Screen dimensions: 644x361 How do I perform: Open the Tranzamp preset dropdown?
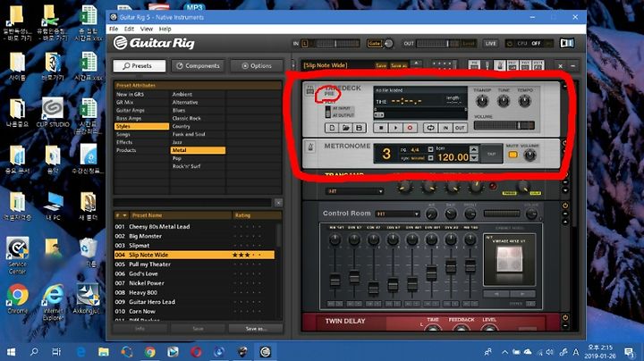(355, 191)
